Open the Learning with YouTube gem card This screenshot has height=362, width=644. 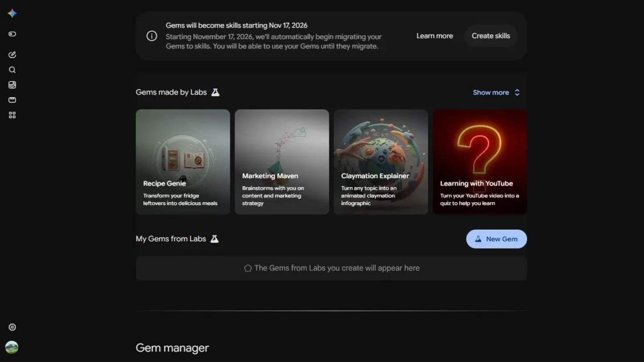point(480,162)
